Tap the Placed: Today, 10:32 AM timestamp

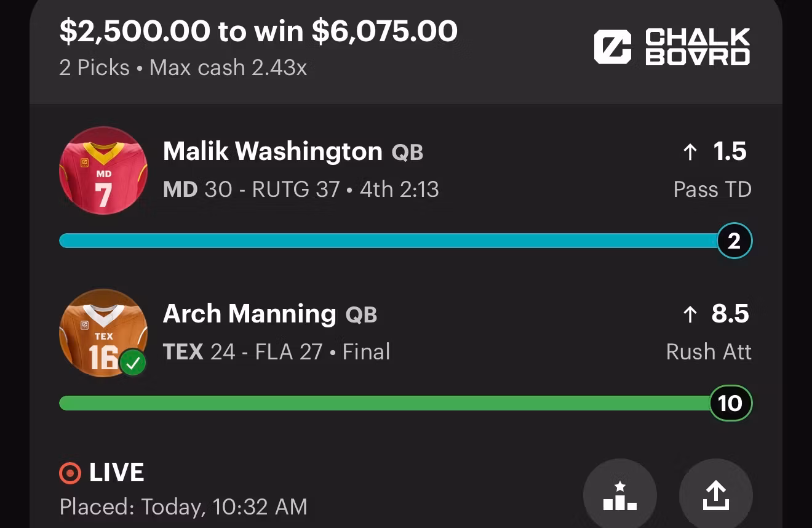tap(183, 507)
